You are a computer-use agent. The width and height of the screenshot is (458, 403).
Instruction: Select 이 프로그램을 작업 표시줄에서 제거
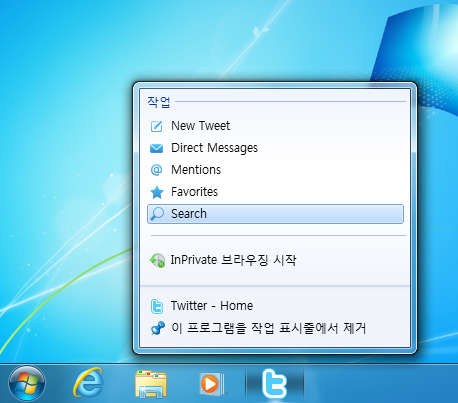(x=275, y=328)
